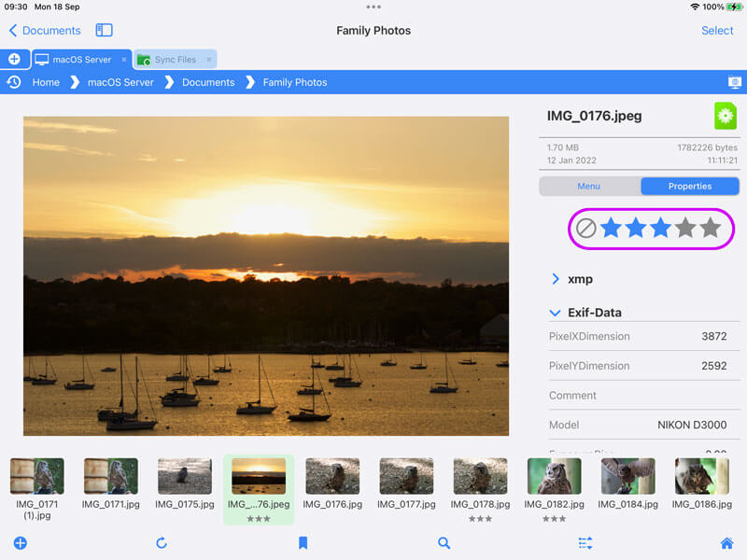This screenshot has height=560, width=747.
Task: Navigate to Documents in the breadcrumb
Action: [208, 82]
